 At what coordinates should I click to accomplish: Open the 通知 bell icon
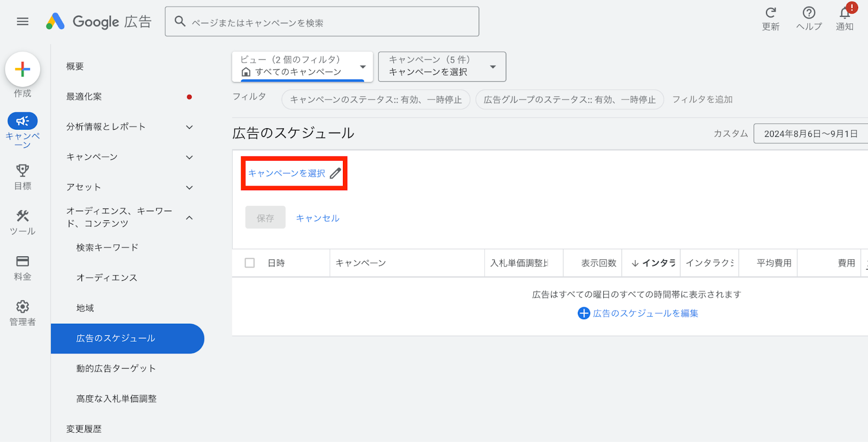click(x=845, y=12)
